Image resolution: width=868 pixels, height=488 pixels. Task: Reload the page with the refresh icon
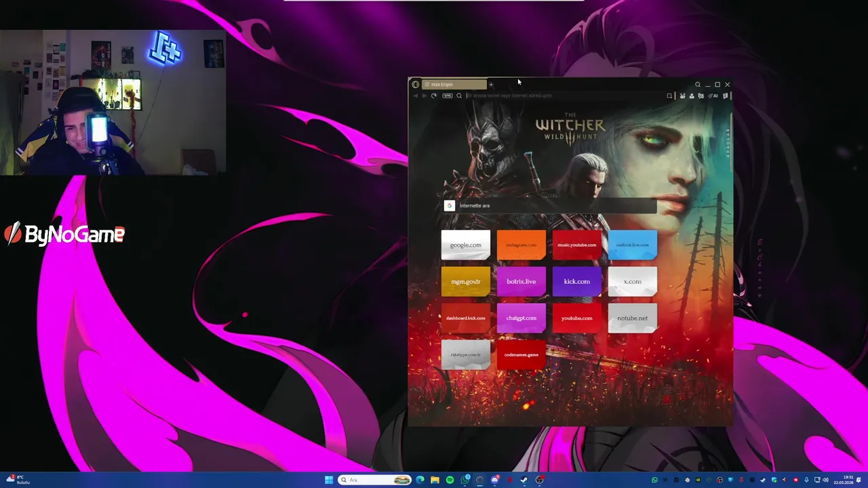434,96
